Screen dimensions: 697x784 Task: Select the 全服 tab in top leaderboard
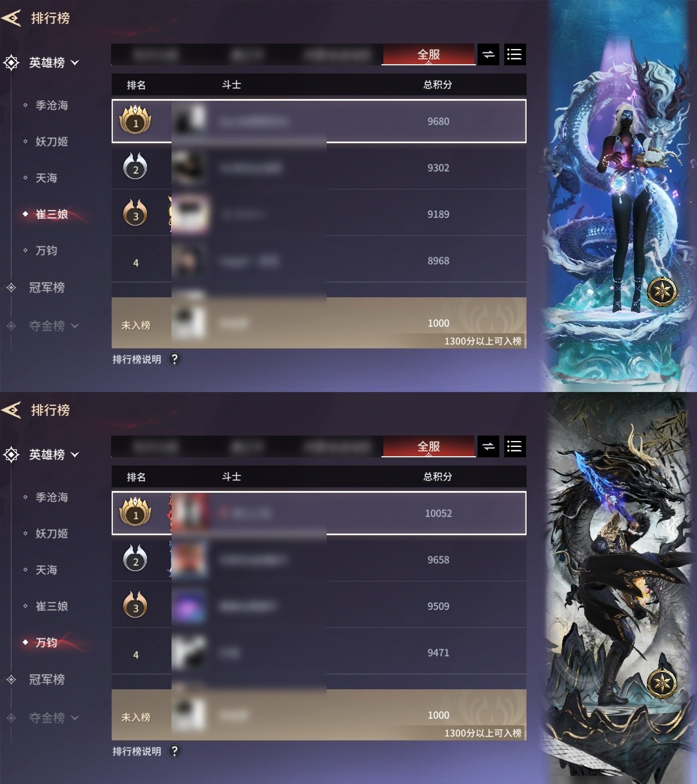coord(429,54)
